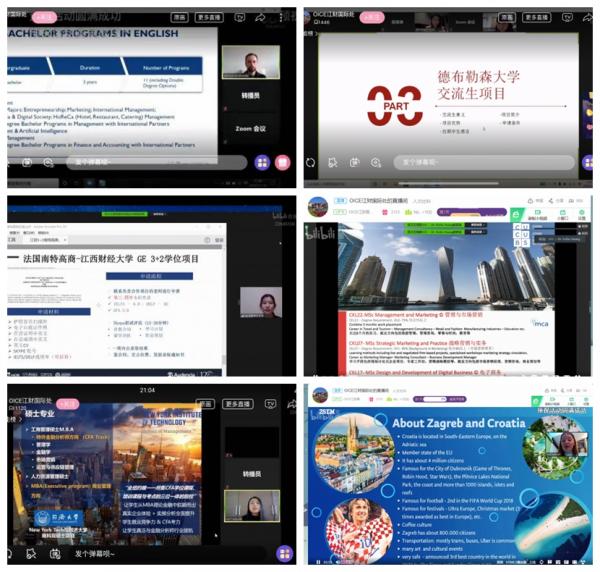
Task: Click blue 申请材料 header in 法国南特高商 document
Action: (x=49, y=312)
